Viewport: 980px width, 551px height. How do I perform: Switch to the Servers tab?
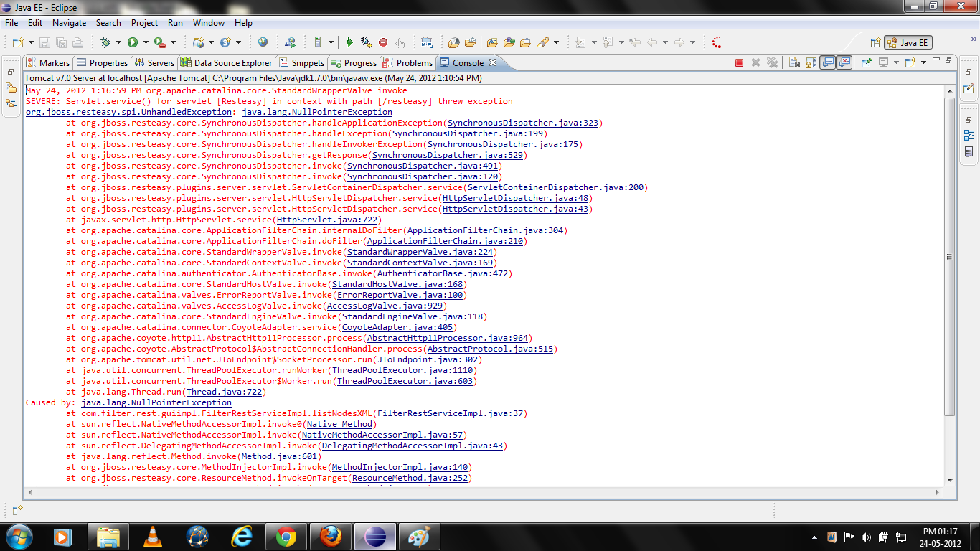tap(154, 62)
